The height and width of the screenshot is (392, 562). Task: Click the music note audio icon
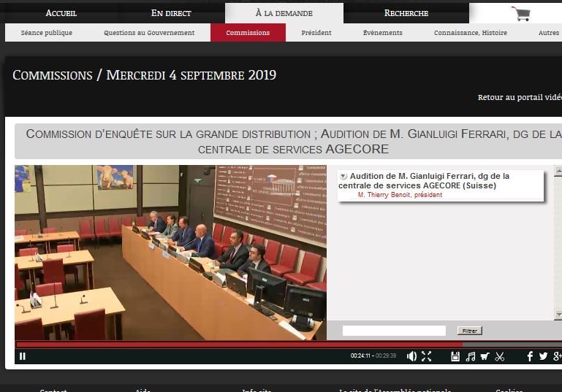coord(470,356)
